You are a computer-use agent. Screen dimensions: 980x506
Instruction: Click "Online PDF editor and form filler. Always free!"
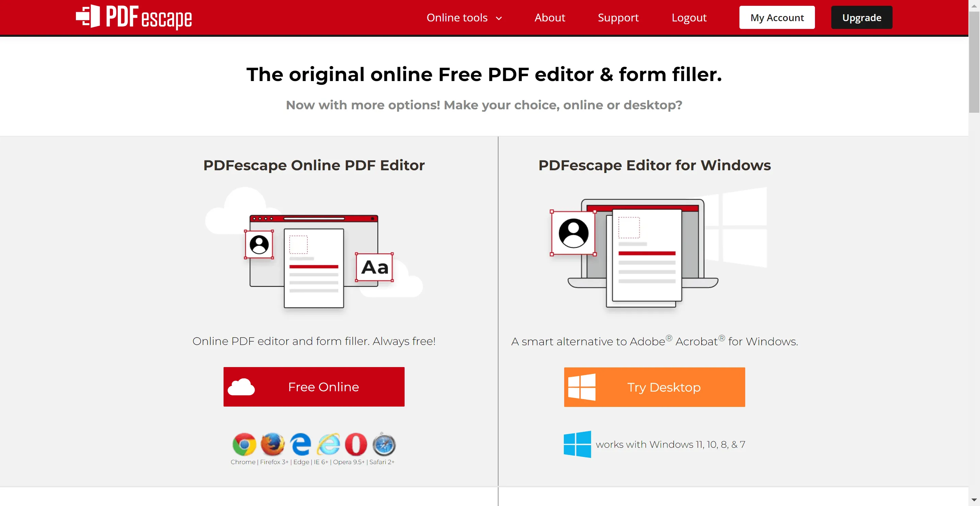(314, 341)
